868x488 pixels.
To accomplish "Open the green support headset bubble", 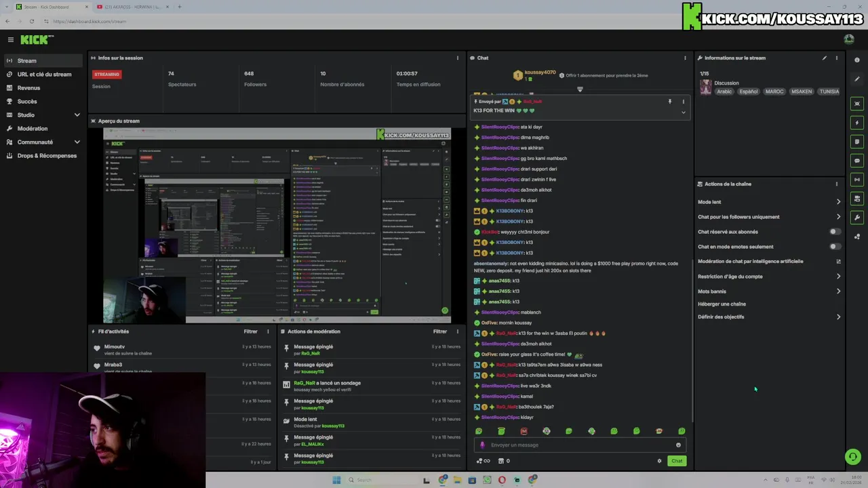I will (853, 457).
